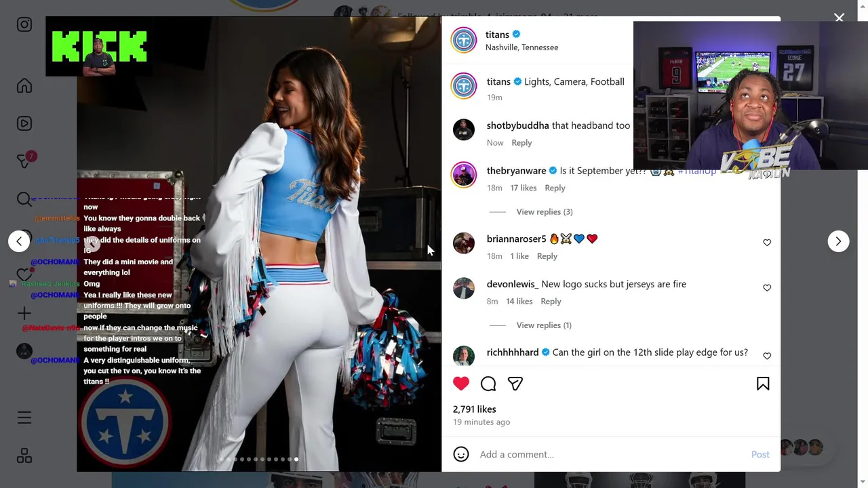Open Instagram home from sidebar house icon

[24, 85]
